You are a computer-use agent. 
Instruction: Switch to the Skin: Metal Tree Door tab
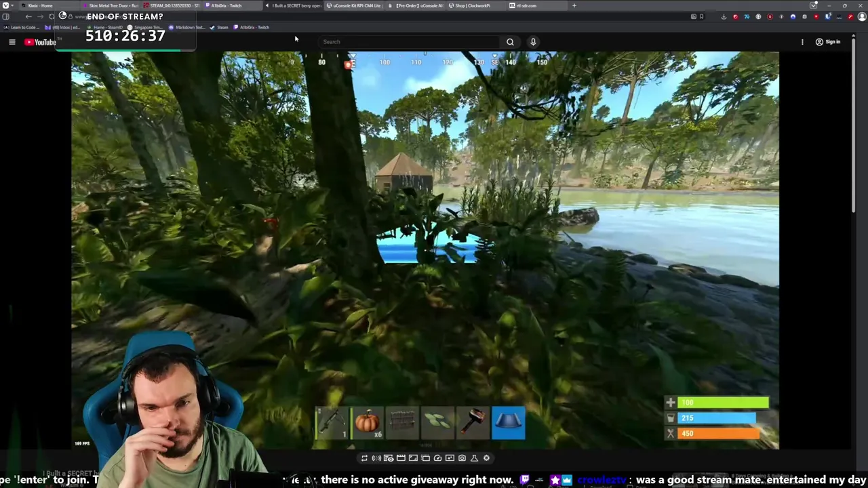pyautogui.click(x=112, y=5)
